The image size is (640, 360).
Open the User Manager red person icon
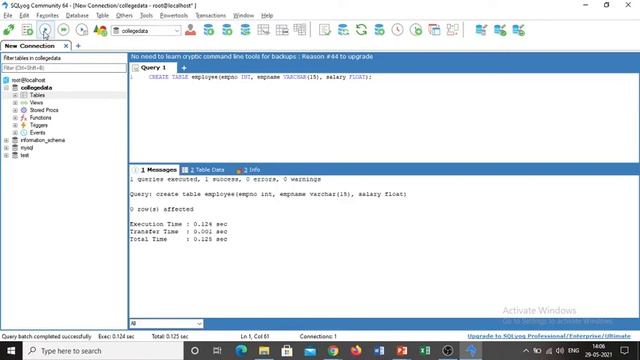190,30
